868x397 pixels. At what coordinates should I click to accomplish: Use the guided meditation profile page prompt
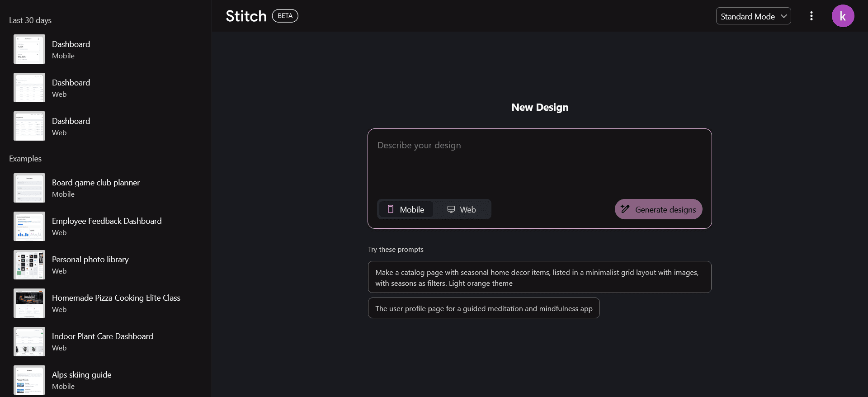(x=483, y=308)
